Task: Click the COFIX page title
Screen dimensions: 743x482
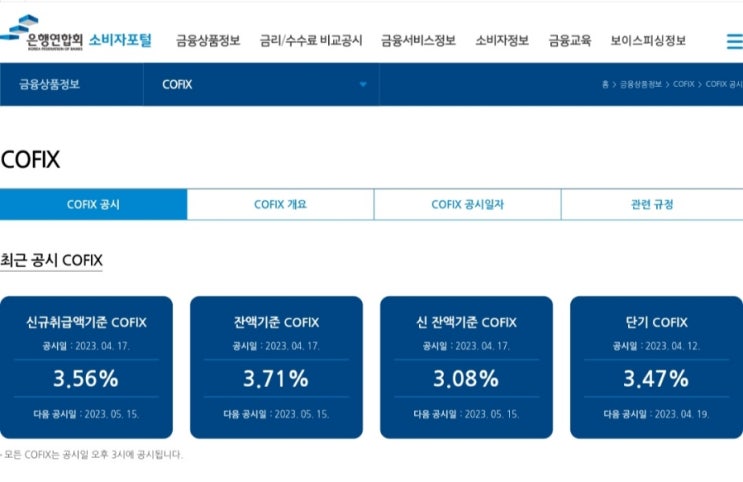Action: pyautogui.click(x=30, y=159)
